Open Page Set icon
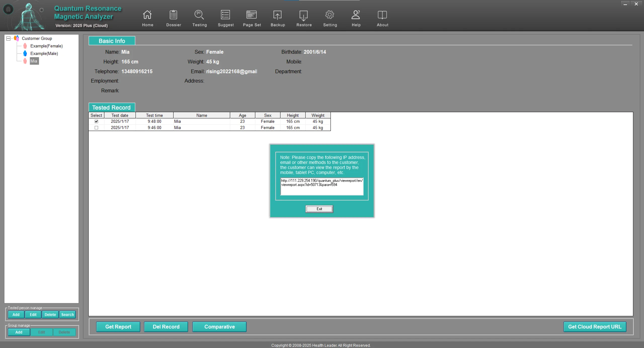This screenshot has width=644, height=348. pos(252,15)
